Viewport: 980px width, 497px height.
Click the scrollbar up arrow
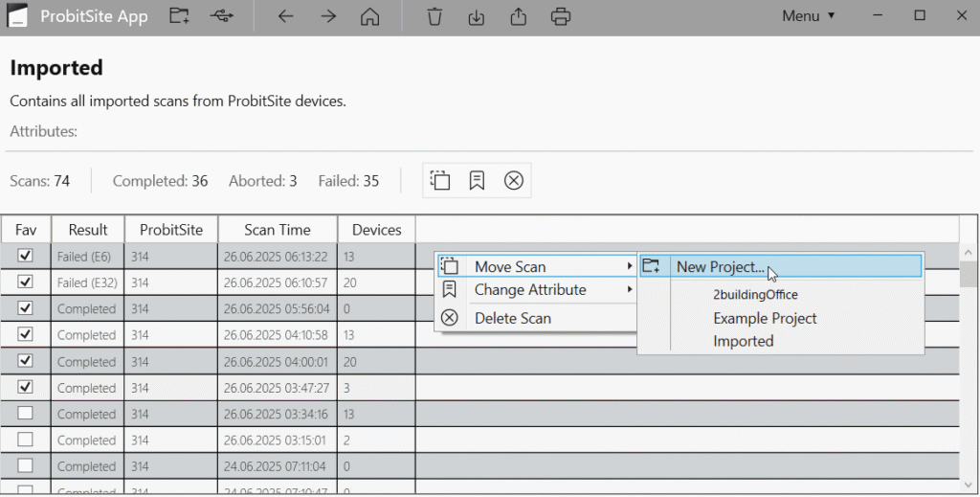pyautogui.click(x=969, y=253)
